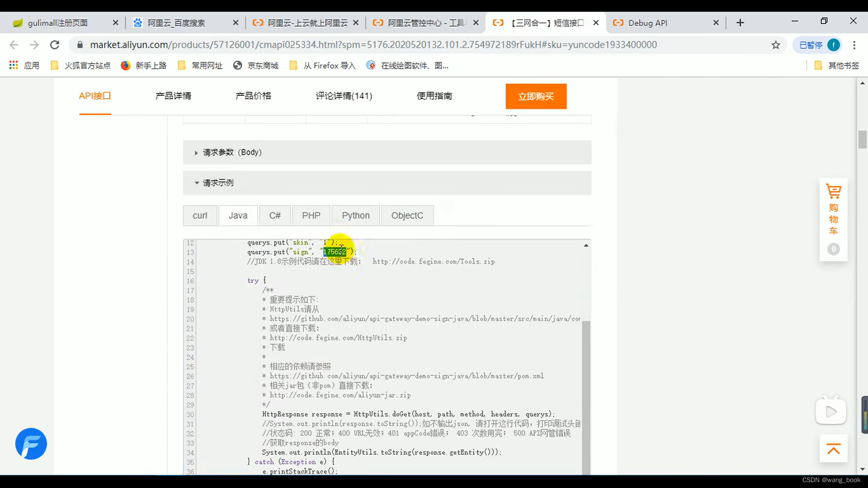Close the 阿里云-上云就上阿里云 tab
868x488 pixels.
point(356,23)
